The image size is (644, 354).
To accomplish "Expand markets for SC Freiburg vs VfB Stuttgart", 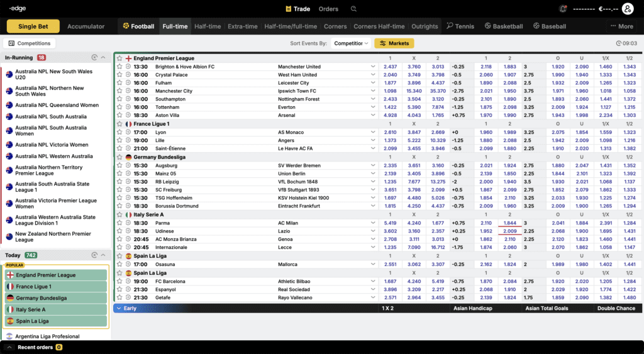I will [373, 190].
